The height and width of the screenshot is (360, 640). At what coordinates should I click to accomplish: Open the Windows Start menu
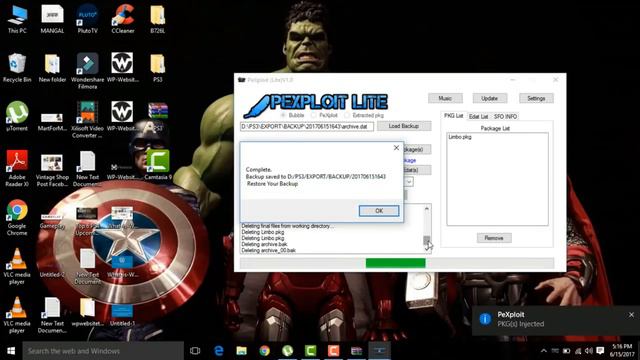pos(11,351)
